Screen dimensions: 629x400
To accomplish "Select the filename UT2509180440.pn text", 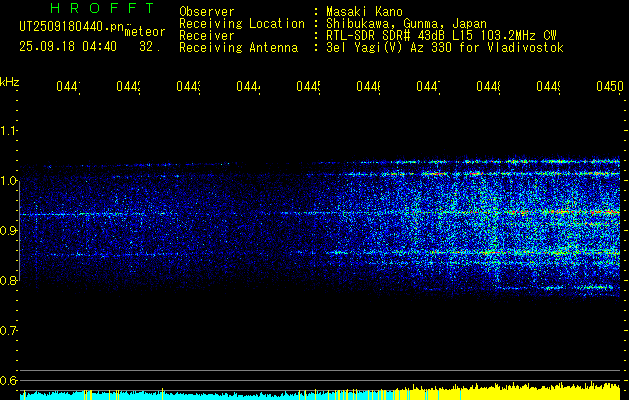I will click(71, 27).
